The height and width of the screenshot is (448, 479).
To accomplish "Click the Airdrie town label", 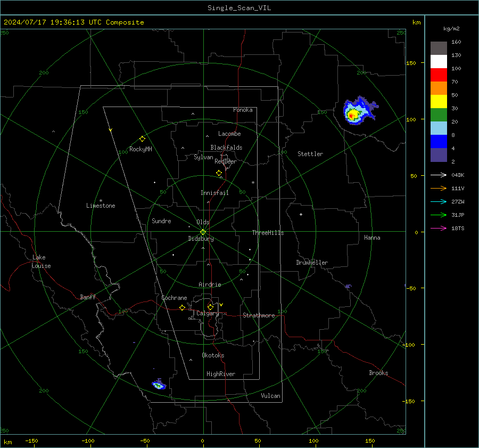I will tap(210, 284).
